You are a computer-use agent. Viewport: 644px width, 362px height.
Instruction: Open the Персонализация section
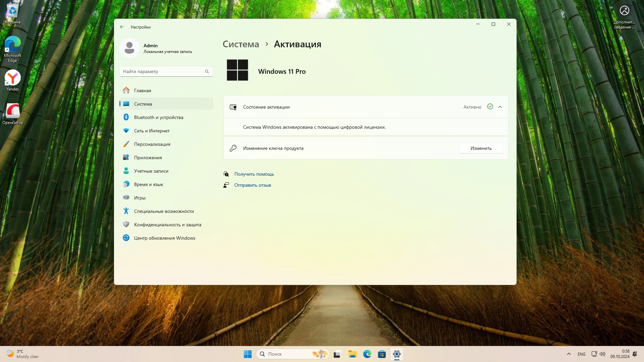click(152, 144)
